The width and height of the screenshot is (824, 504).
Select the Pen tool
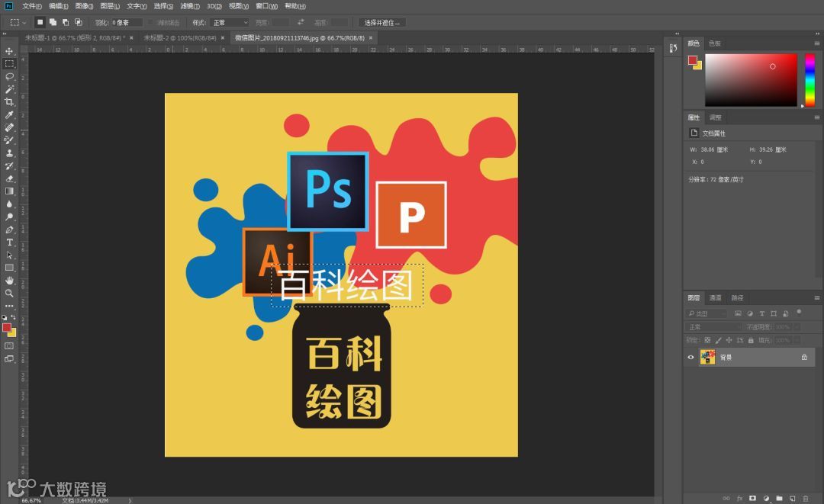(x=9, y=230)
